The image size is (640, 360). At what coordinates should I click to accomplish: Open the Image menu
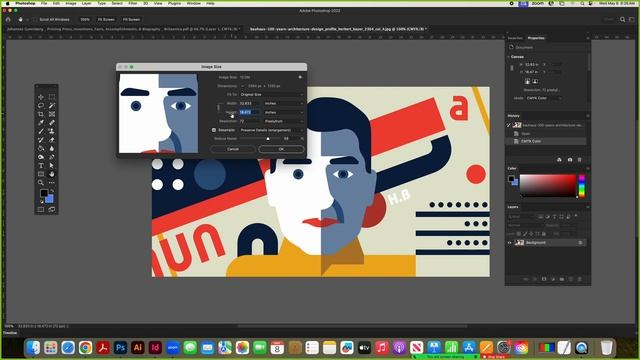tap(71, 3)
